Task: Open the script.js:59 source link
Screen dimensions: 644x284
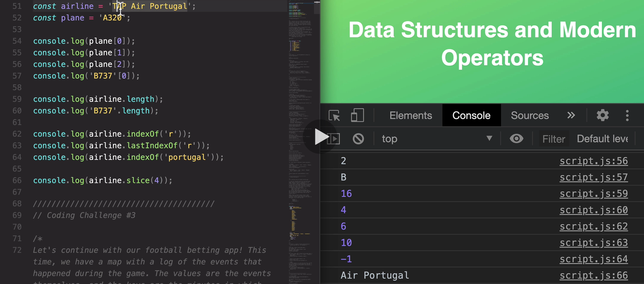Action: click(x=593, y=194)
